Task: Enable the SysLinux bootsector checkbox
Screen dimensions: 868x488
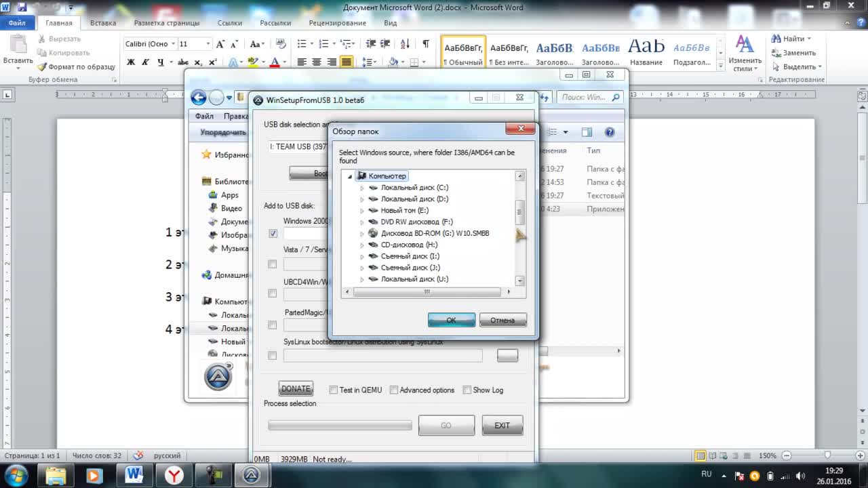Action: pos(273,355)
